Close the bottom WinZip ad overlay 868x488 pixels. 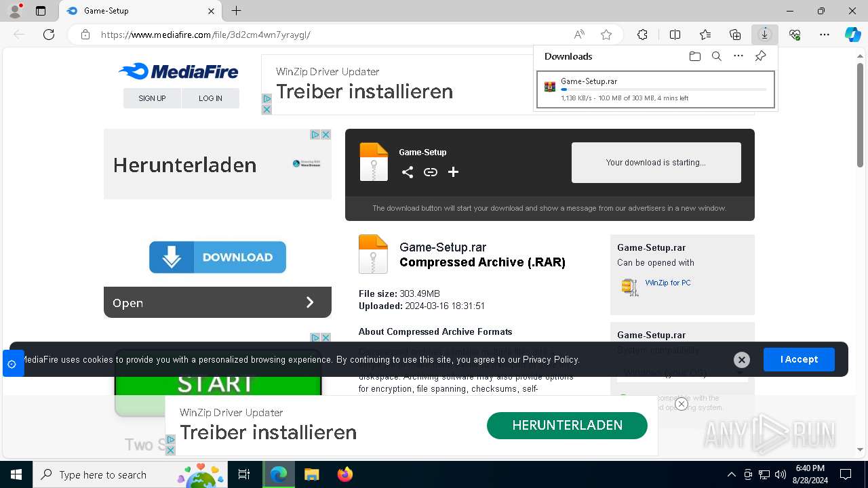682,404
